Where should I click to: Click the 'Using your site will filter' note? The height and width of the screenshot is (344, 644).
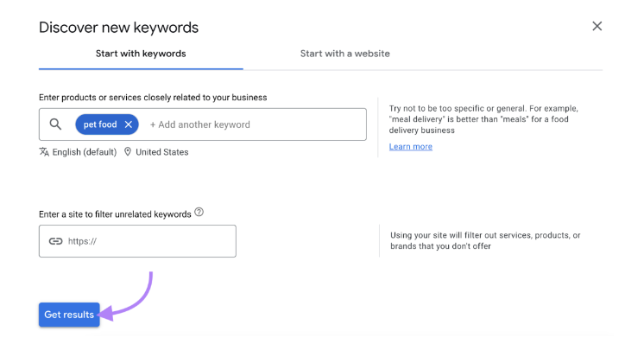[485, 240]
